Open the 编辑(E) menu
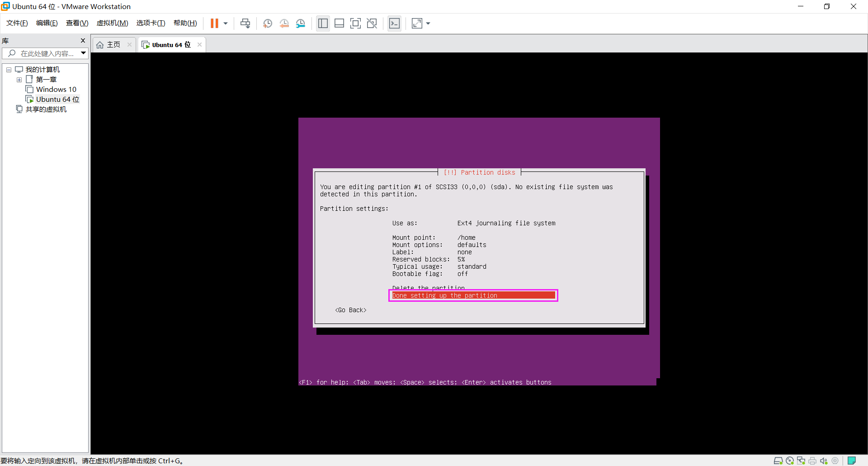The height and width of the screenshot is (466, 868). tap(47, 23)
